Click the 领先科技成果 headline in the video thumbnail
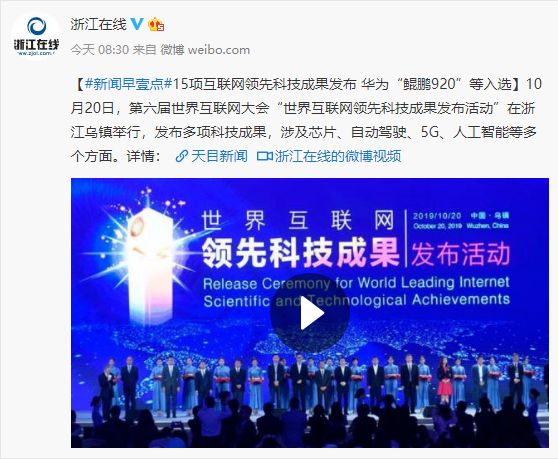558x459 pixels. tap(301, 253)
